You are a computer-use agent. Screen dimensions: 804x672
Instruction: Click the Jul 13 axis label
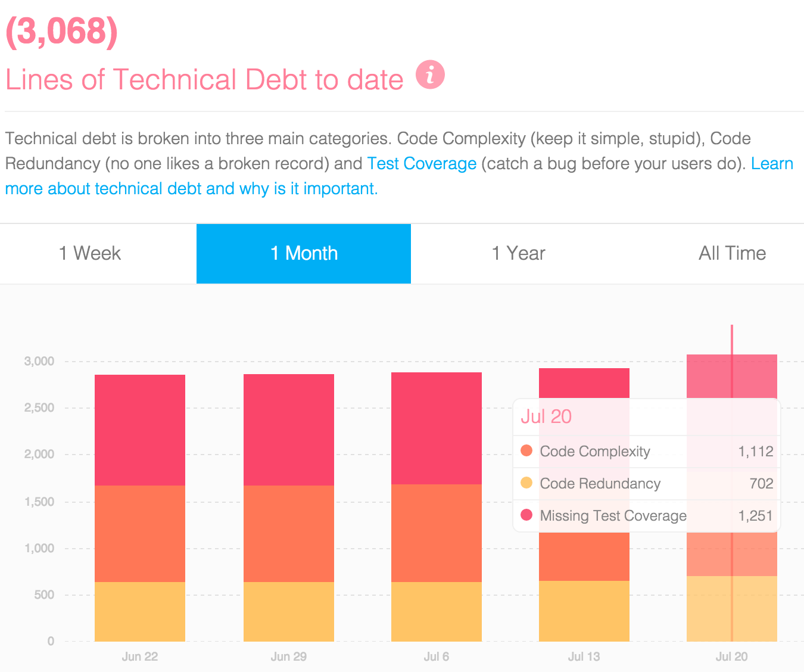click(x=584, y=657)
